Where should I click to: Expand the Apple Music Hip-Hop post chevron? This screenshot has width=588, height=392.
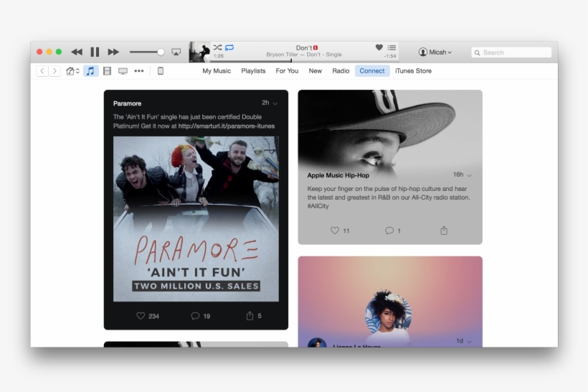coord(469,175)
